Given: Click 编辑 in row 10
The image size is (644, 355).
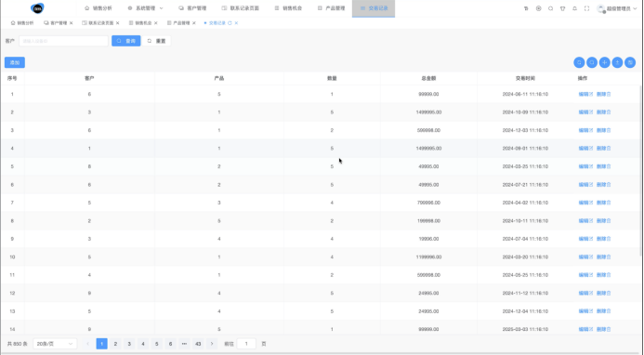Looking at the screenshot, I should 585,256.
